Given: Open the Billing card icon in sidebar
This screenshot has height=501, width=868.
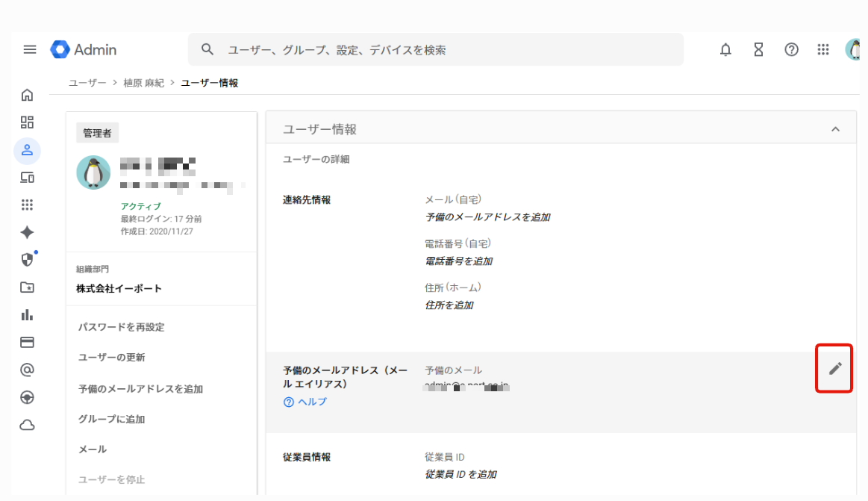Looking at the screenshot, I should coord(28,342).
